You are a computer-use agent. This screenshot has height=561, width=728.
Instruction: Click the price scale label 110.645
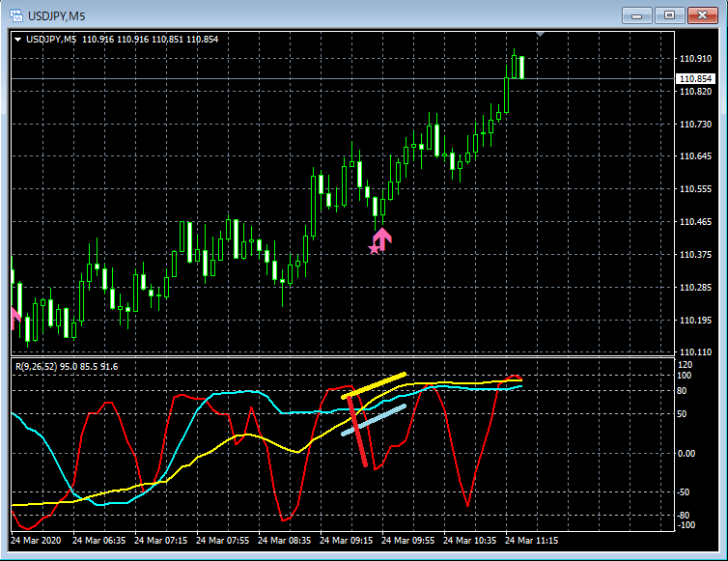click(x=695, y=156)
